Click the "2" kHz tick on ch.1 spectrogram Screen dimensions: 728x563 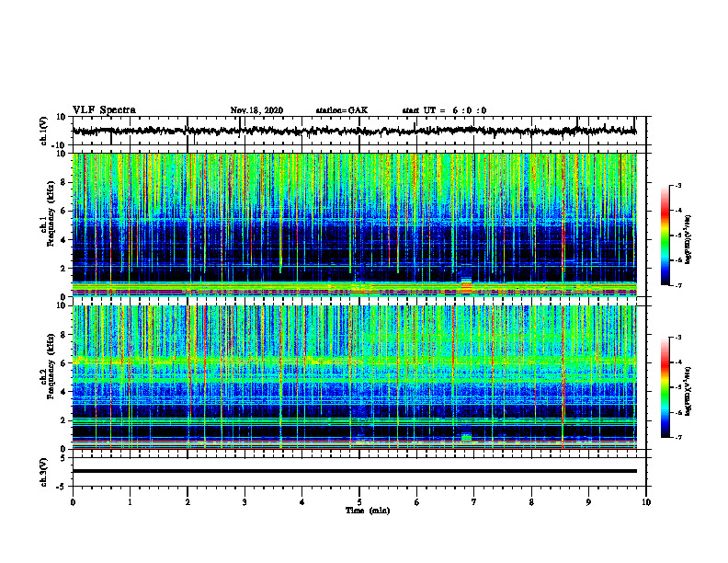pos(63,269)
